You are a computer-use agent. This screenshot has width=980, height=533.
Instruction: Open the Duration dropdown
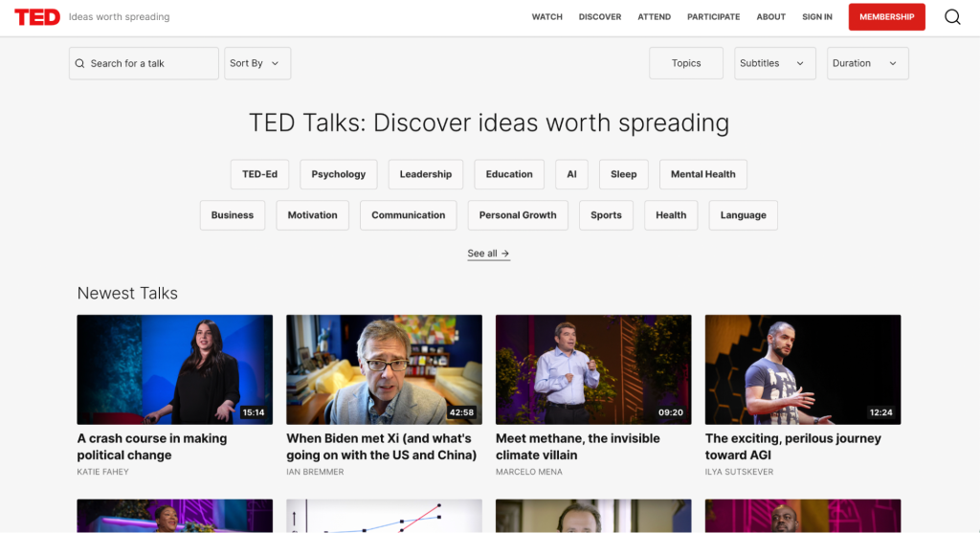point(867,63)
